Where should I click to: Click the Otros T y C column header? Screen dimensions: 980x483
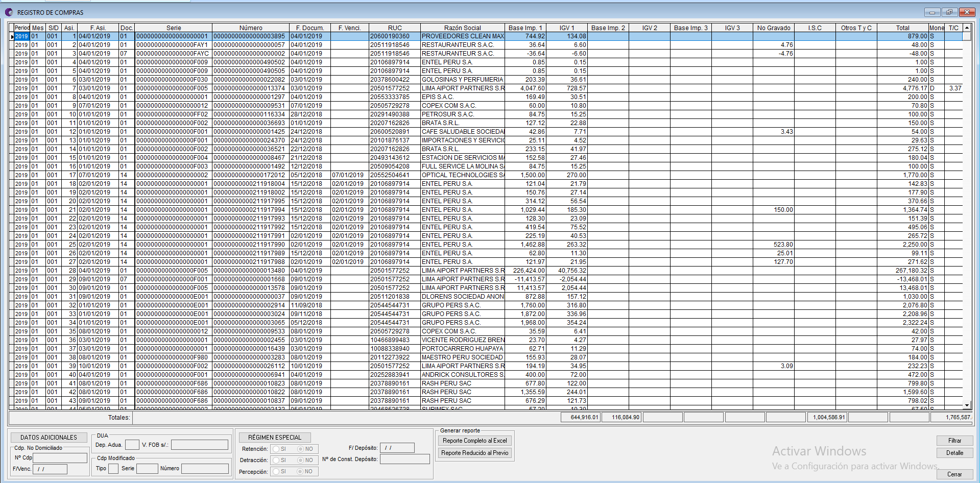pyautogui.click(x=856, y=28)
